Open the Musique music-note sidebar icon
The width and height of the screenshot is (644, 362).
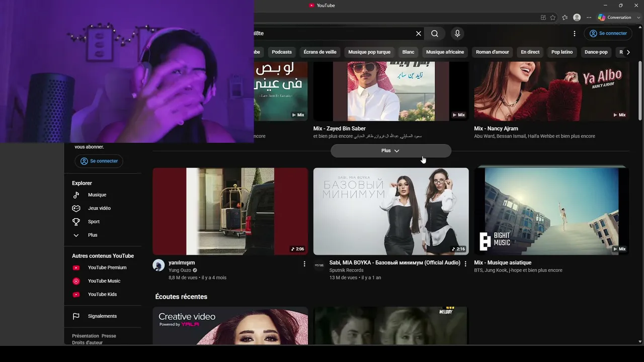(76, 195)
